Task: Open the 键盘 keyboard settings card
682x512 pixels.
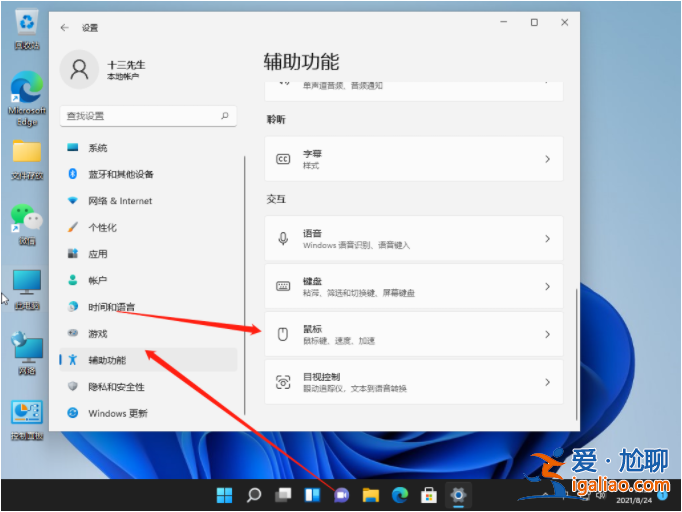Action: coord(414,287)
